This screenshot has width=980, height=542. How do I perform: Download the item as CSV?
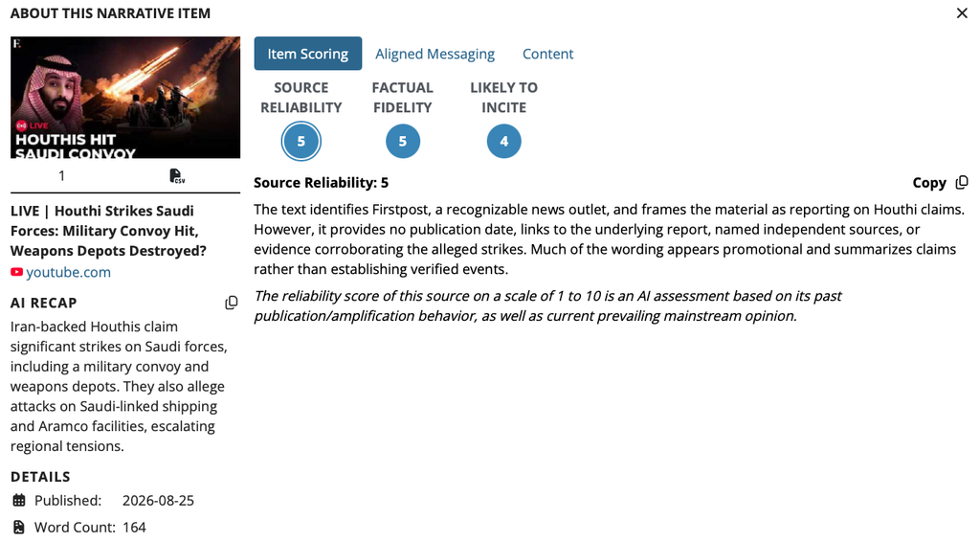pos(177,176)
